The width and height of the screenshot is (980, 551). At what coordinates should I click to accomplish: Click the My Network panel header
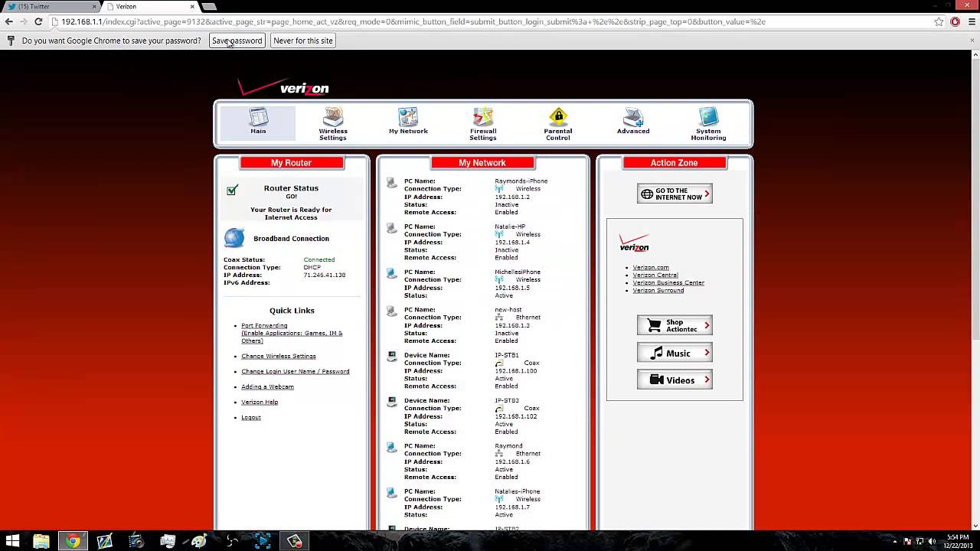[482, 163]
